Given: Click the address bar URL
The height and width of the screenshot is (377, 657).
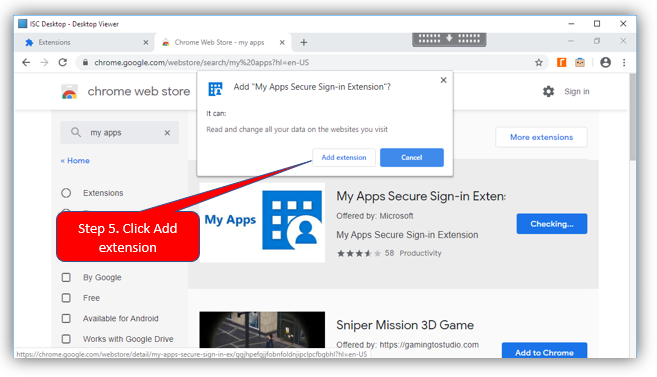Looking at the screenshot, I should tap(202, 62).
